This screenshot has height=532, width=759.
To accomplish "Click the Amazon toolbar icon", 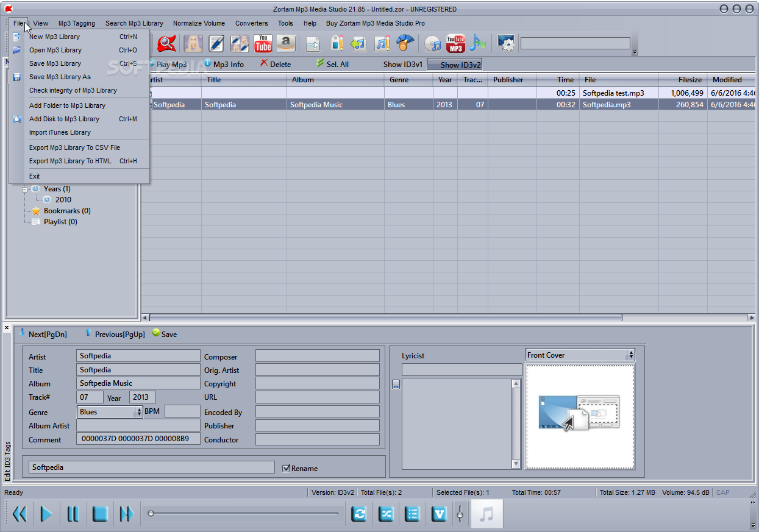I will click(x=286, y=43).
